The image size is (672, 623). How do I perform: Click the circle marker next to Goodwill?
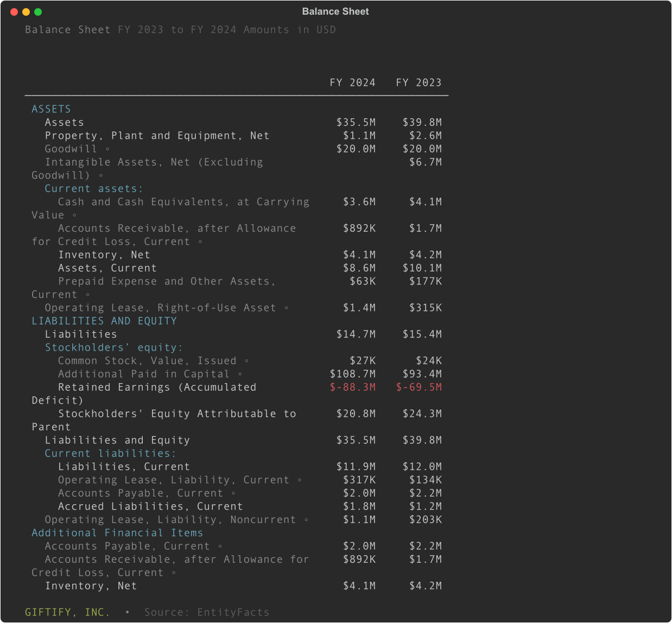[x=107, y=149]
